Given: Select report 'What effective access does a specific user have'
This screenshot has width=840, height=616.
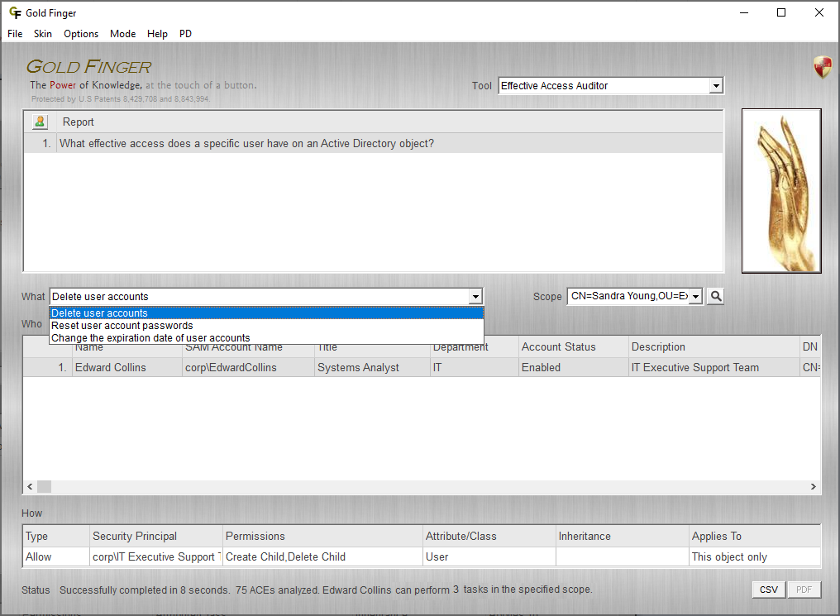Looking at the screenshot, I should point(374,144).
